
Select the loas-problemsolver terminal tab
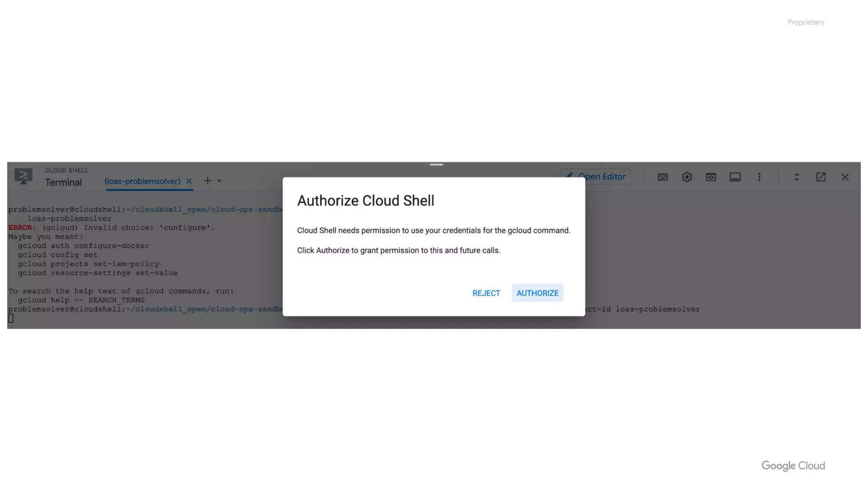[x=142, y=181]
